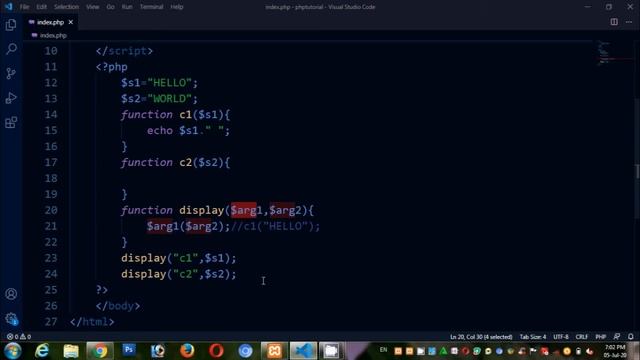Click the //c1("HELLO") comment on line 21
Image resolution: width=640 pixels, height=360 pixels.
276,226
